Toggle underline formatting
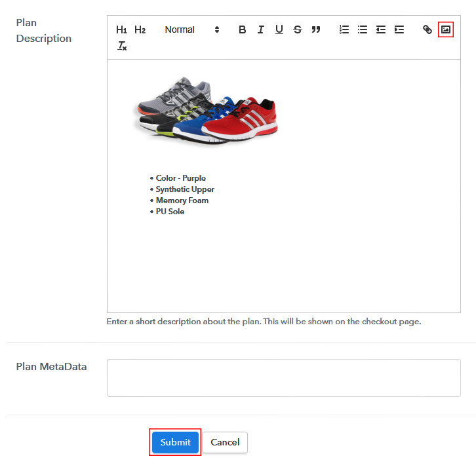Viewport: 476px width, 469px height. click(x=279, y=29)
